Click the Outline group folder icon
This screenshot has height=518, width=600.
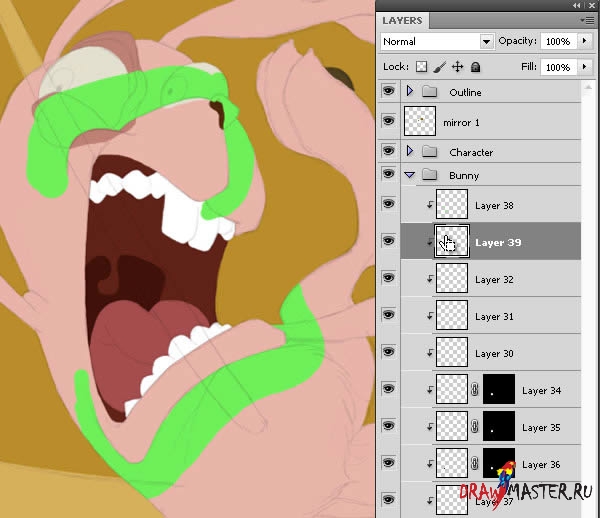[429, 91]
